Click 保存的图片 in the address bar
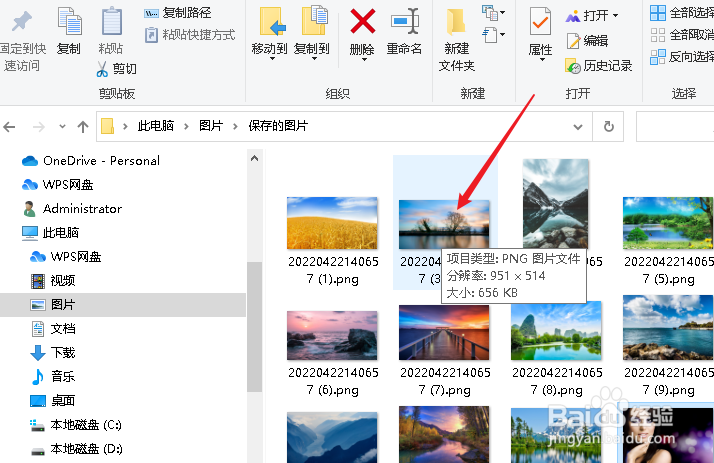The width and height of the screenshot is (714, 463). click(x=278, y=126)
